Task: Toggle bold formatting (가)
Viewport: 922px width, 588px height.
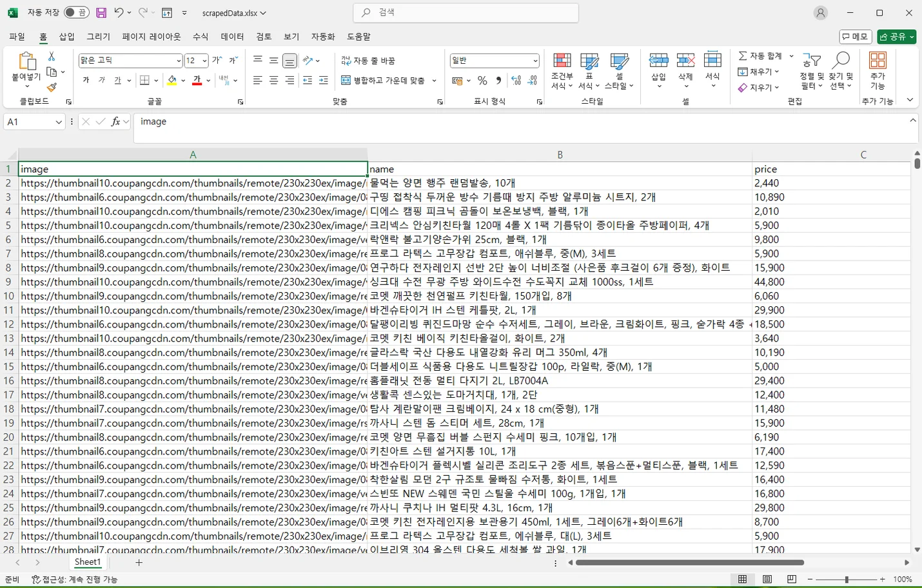Action: click(86, 80)
